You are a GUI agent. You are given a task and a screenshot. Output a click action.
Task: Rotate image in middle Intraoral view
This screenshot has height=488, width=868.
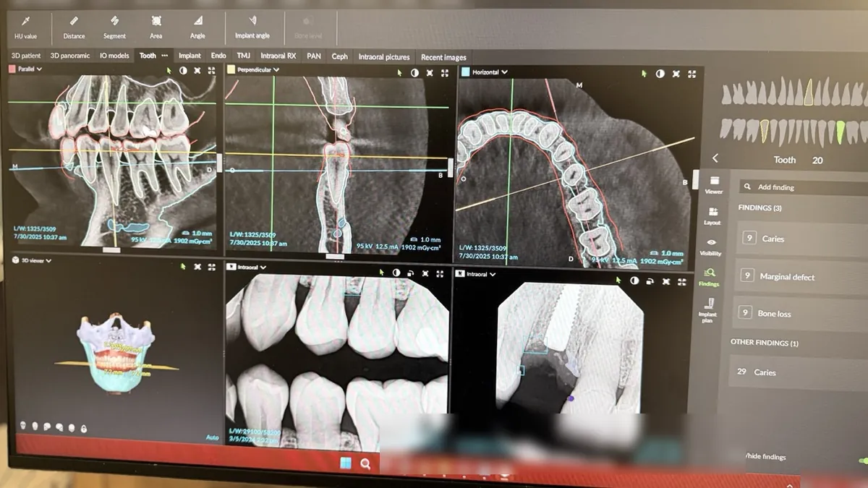tap(411, 273)
